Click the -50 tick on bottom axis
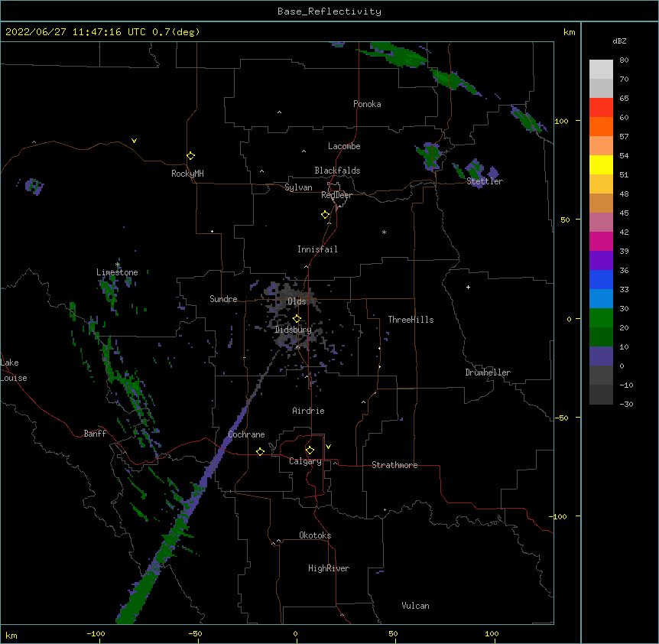This screenshot has height=644, width=659. click(x=195, y=633)
